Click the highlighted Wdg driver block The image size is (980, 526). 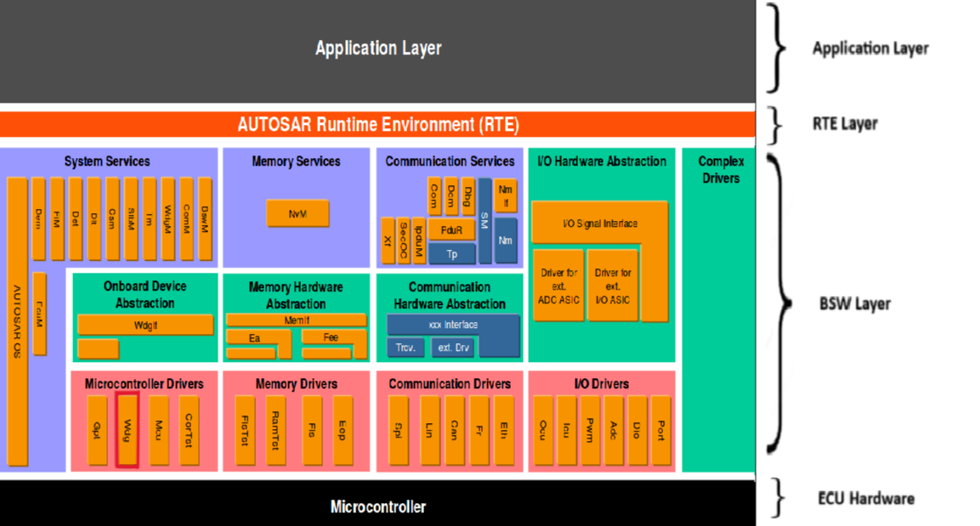tap(127, 429)
